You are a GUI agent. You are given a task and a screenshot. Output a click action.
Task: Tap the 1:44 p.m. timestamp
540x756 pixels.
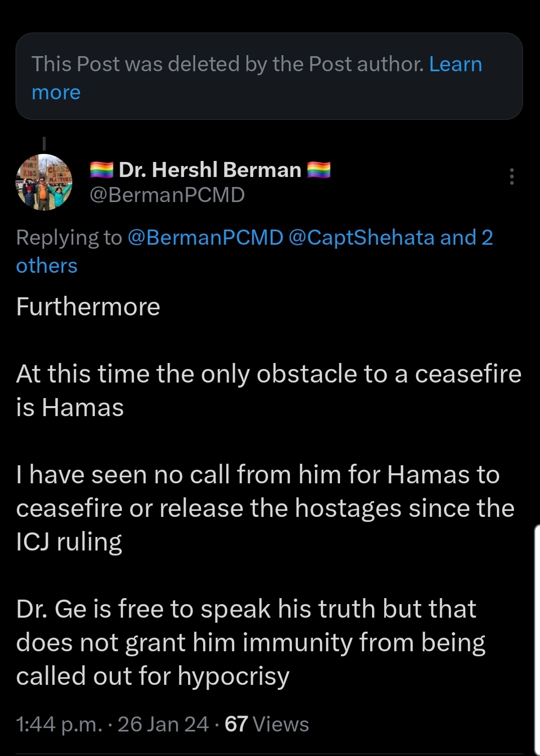click(x=59, y=724)
